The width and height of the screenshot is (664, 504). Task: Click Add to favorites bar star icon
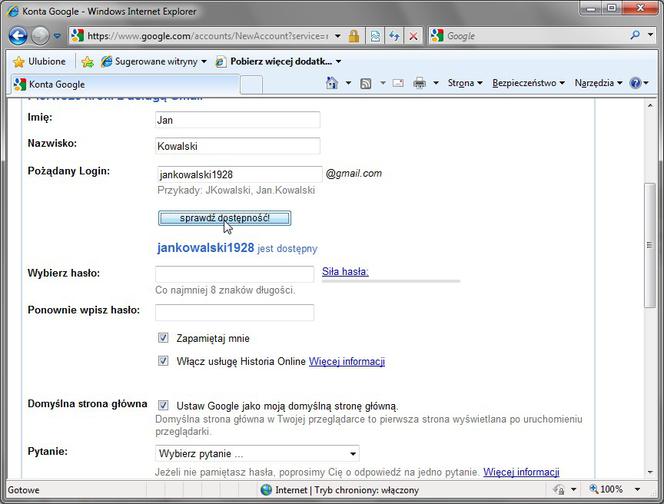(x=87, y=62)
